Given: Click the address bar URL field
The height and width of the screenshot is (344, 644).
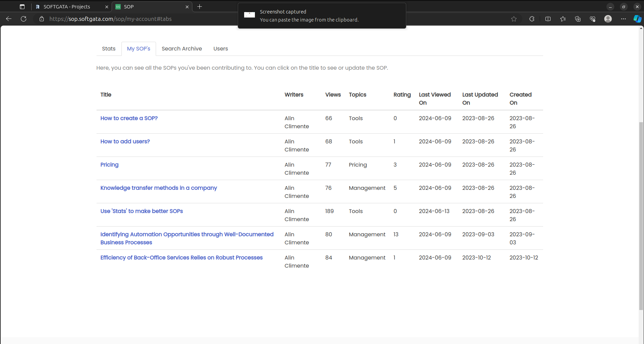Looking at the screenshot, I should (110, 19).
